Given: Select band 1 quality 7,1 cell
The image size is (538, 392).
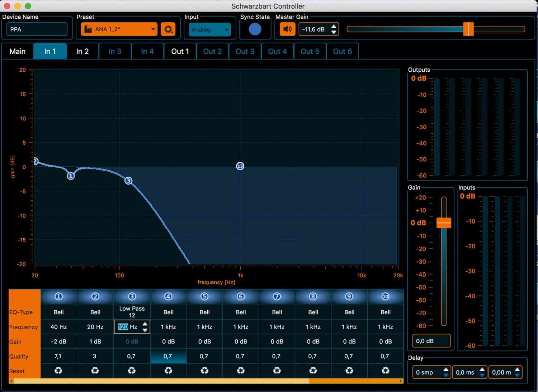Looking at the screenshot, I should [58, 356].
